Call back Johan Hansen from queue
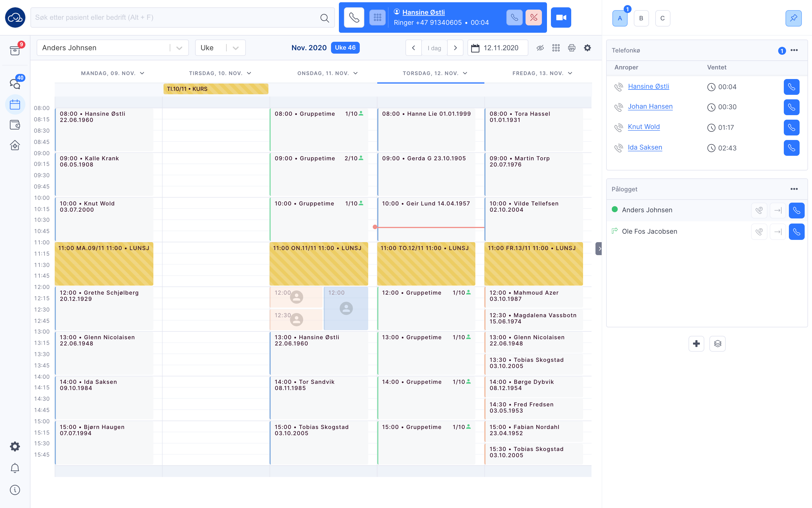This screenshot has height=508, width=812. 791,107
